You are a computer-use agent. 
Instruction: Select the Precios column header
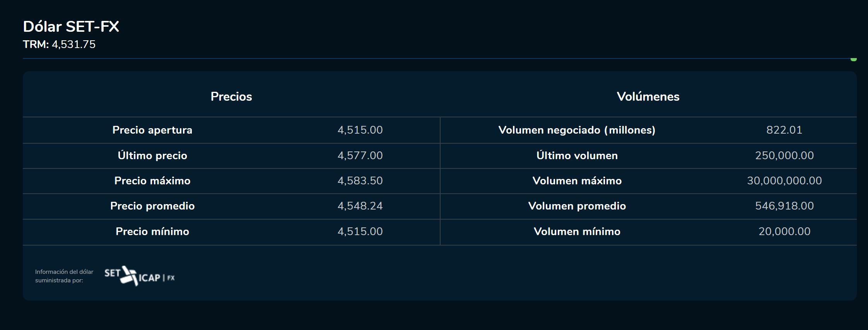pyautogui.click(x=231, y=96)
